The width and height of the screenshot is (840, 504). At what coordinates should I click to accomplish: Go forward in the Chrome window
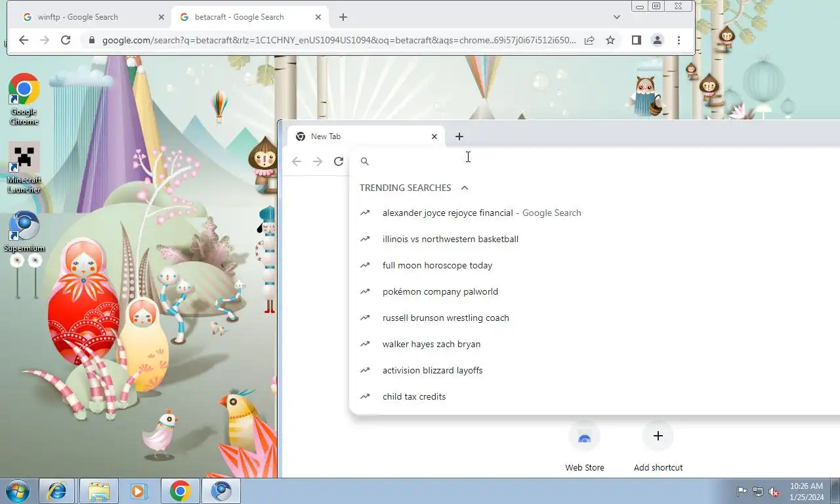[x=45, y=40]
